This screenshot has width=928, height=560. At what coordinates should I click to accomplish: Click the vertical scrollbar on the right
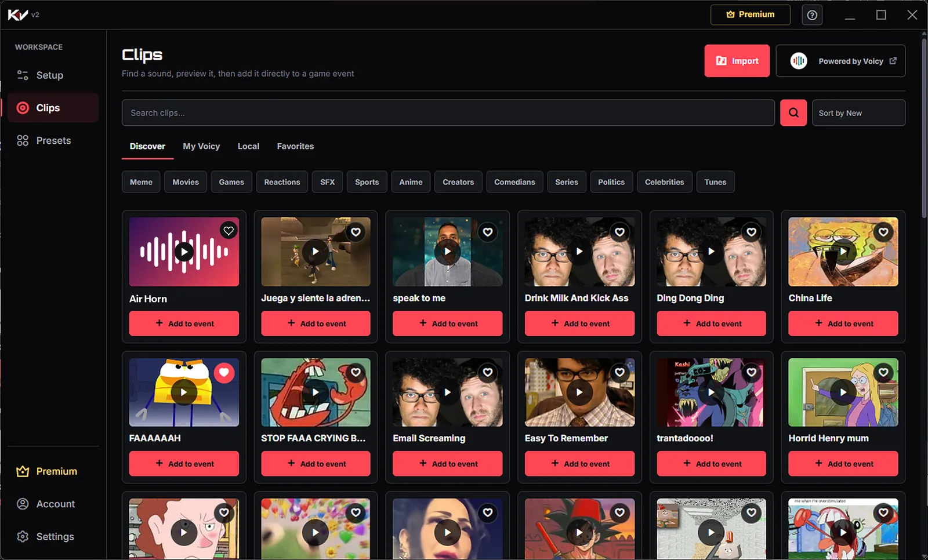click(924, 128)
